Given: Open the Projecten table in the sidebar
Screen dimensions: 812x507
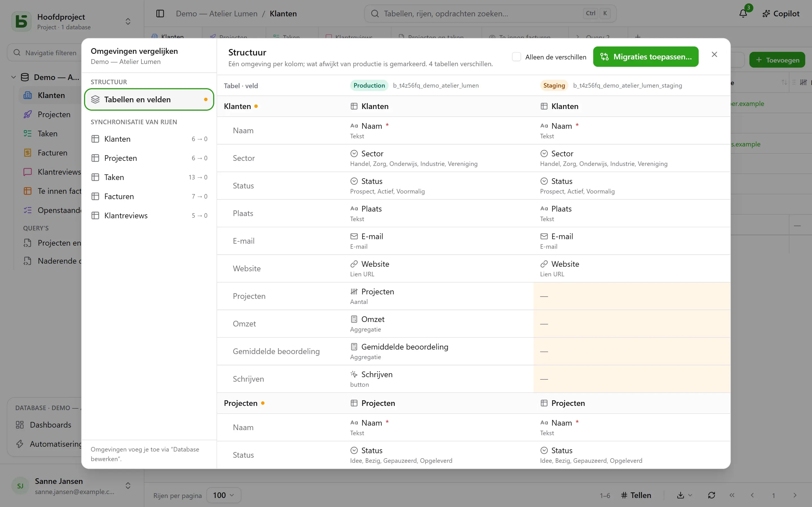Looking at the screenshot, I should point(54,114).
